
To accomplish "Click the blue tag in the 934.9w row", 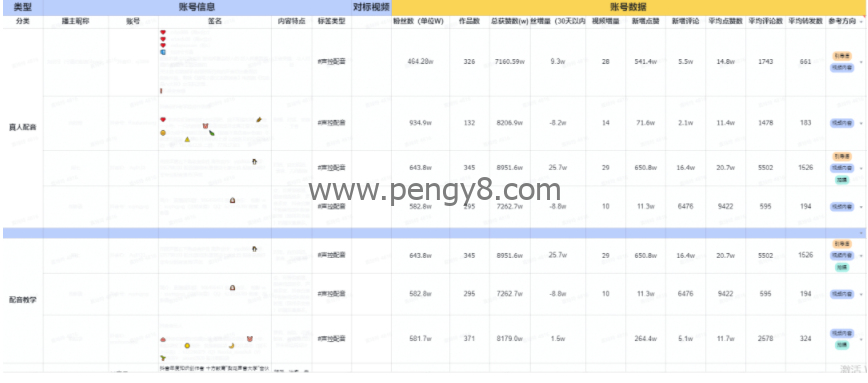I will tap(841, 123).
